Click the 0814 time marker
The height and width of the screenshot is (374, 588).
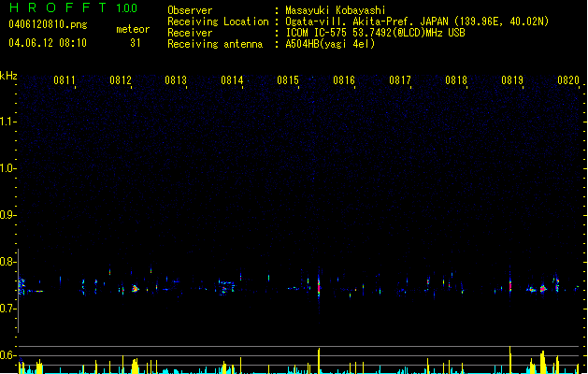(x=232, y=79)
